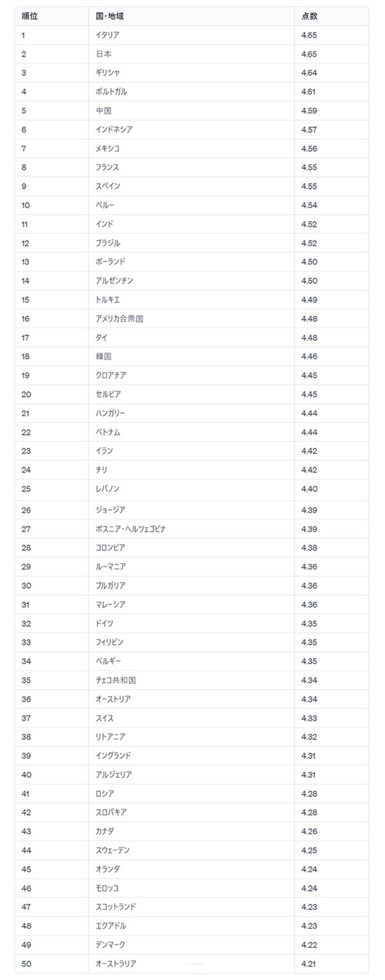Viewport: 385px width, 980px height.
Task: Select the rank 50 cell
Action: 26,963
